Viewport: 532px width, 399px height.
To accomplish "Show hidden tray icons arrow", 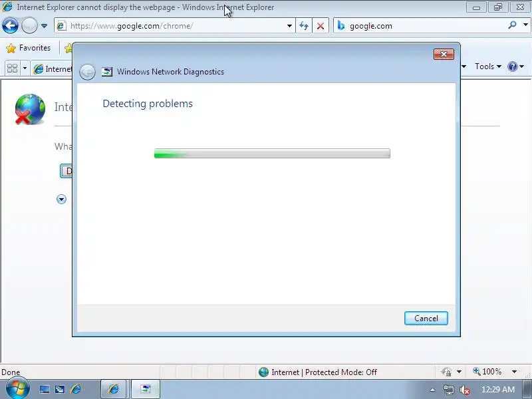I will tap(432, 390).
